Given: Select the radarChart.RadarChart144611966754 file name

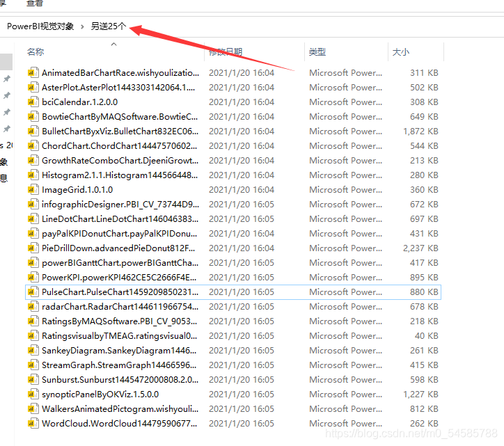Looking at the screenshot, I should pos(120,307).
